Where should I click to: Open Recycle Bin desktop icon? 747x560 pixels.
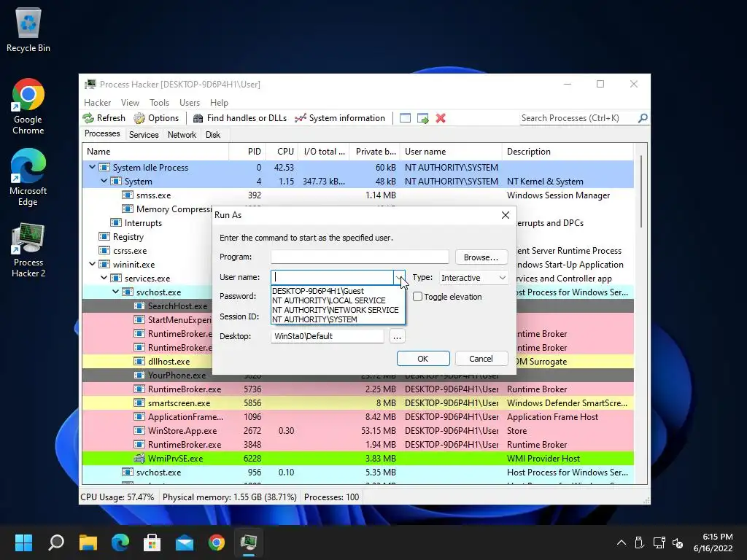[x=28, y=30]
